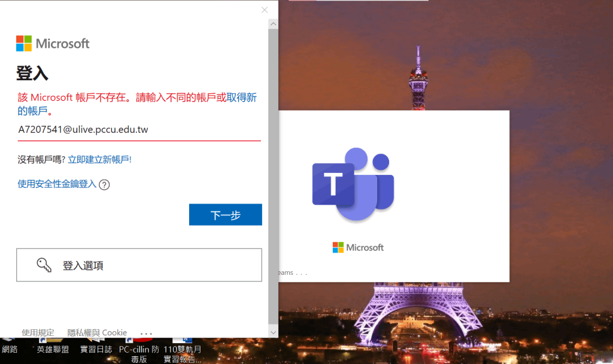The height and width of the screenshot is (364, 613).
Task: Select the email address input field
Action: 139,130
